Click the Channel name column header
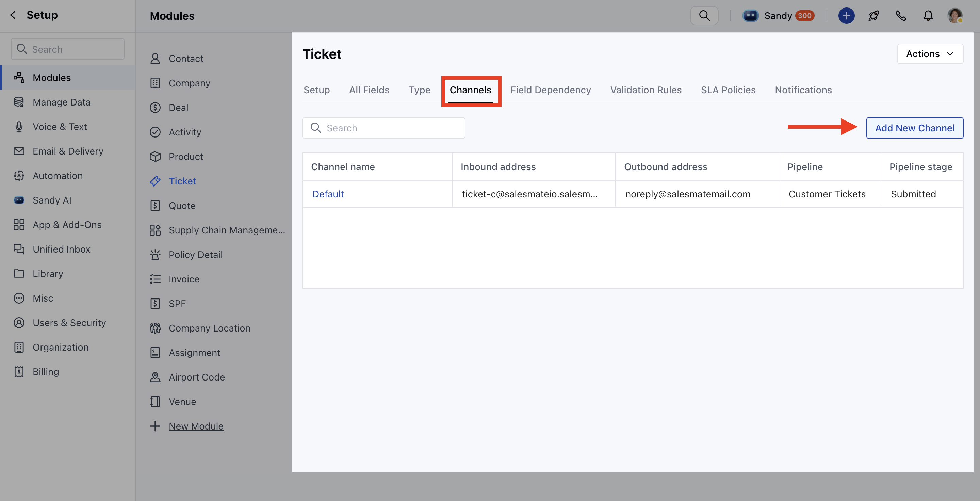980x501 pixels. point(377,167)
